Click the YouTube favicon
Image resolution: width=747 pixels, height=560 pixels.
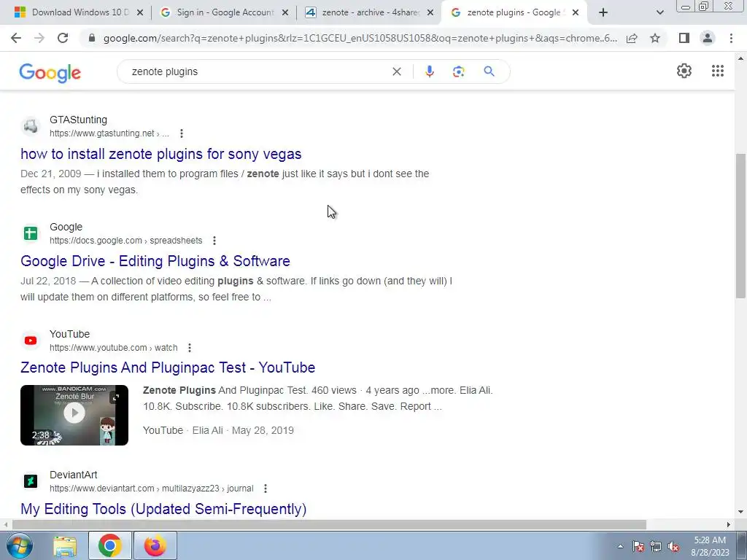[31, 341]
